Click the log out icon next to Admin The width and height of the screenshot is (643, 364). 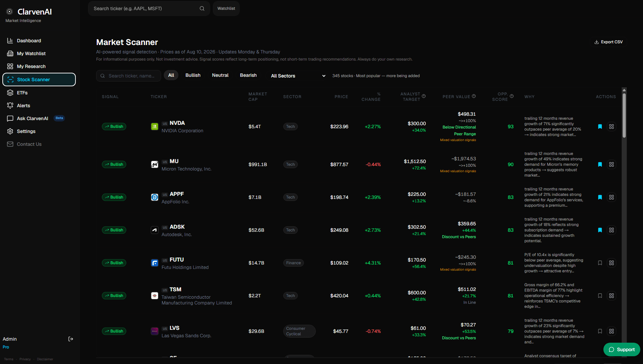pyautogui.click(x=71, y=339)
